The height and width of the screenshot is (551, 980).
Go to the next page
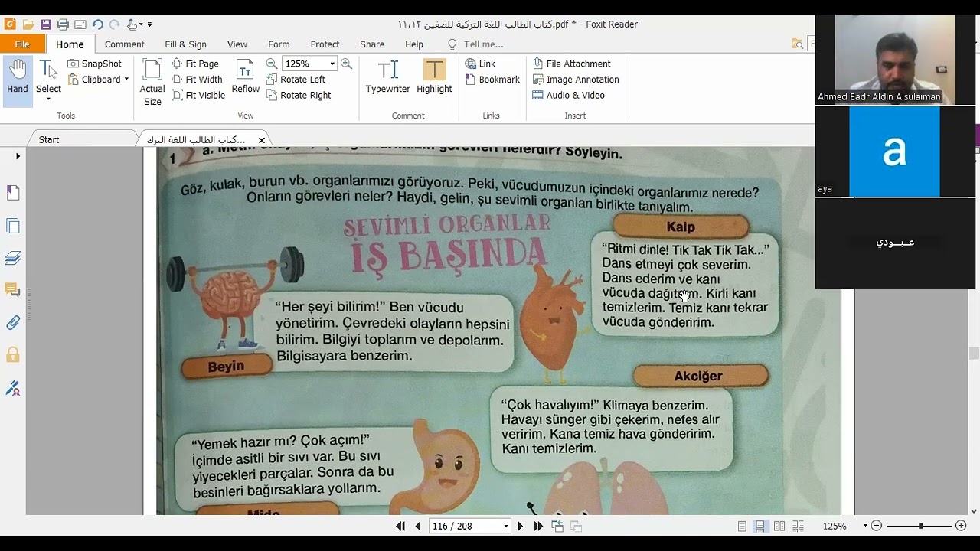[521, 527]
